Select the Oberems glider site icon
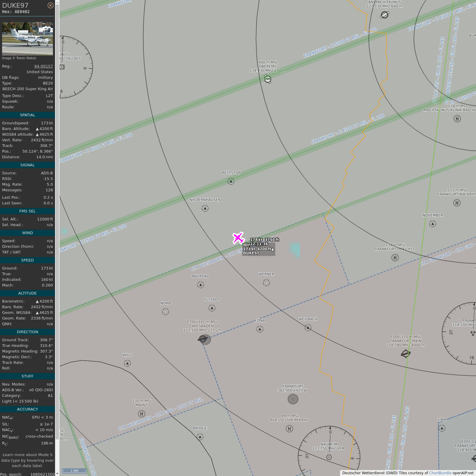The image size is (476, 476). (268, 79)
